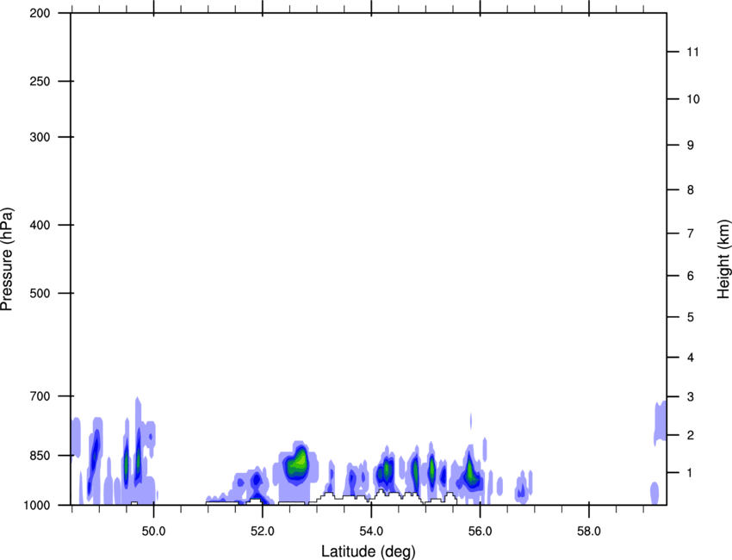Viewport: 732px width, 560px height.
Task: Click height tick label 11
Action: pyautogui.click(x=692, y=52)
